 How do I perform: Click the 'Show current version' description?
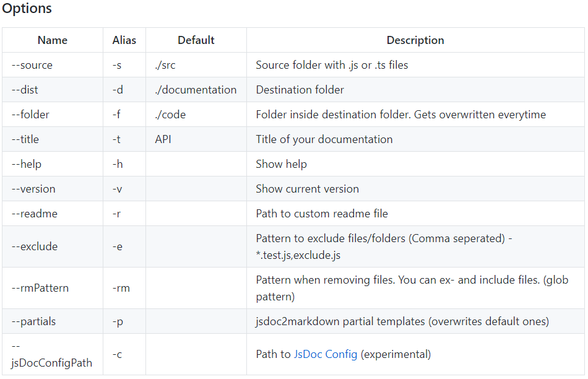coord(308,189)
